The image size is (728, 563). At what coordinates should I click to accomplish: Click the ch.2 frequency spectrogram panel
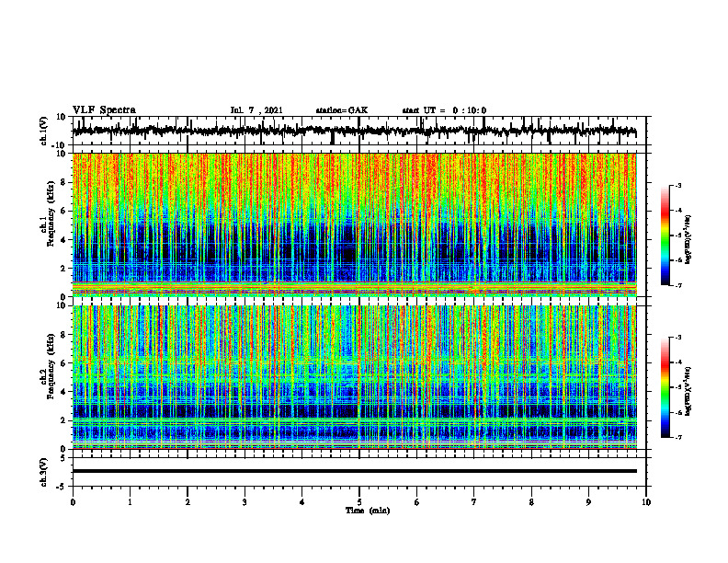pos(355,377)
